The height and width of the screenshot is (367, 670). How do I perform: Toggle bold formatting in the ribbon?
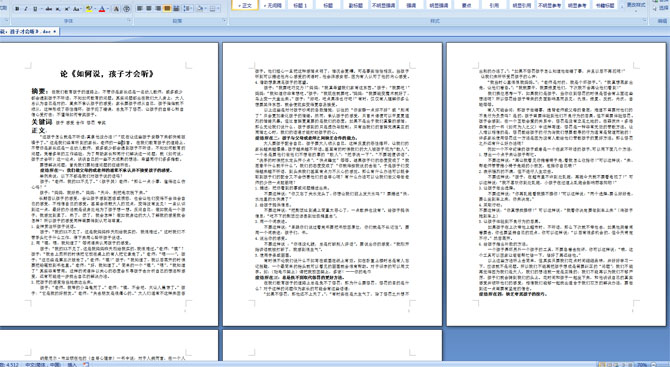pos(17,9)
